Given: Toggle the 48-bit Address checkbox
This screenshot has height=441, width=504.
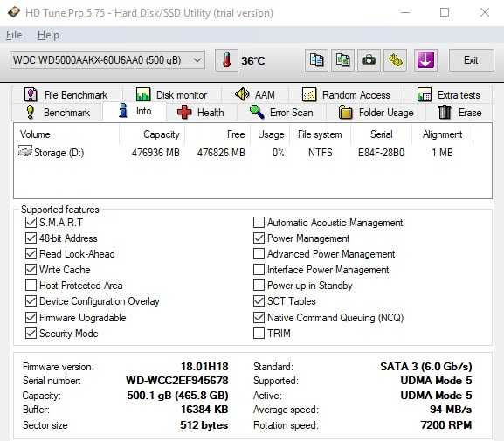Looking at the screenshot, I should click(31, 238).
